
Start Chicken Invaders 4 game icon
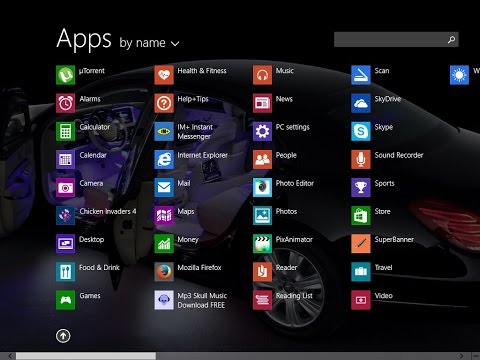65,216
